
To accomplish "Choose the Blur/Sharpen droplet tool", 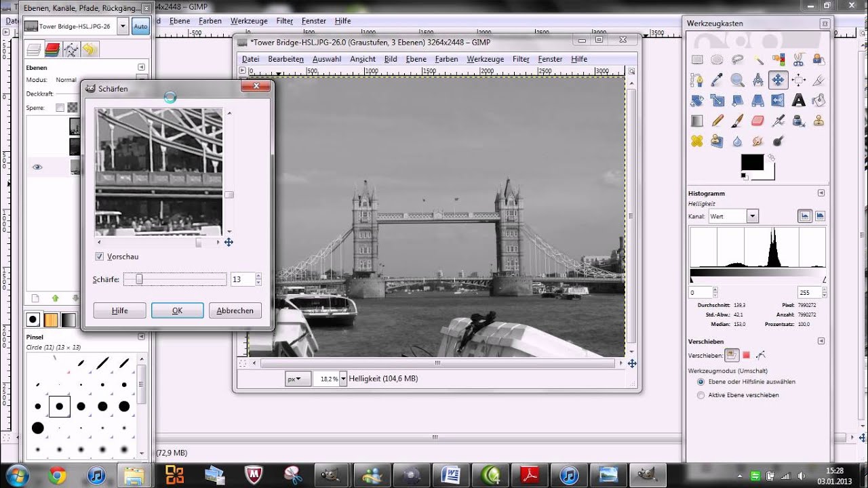I will point(737,141).
